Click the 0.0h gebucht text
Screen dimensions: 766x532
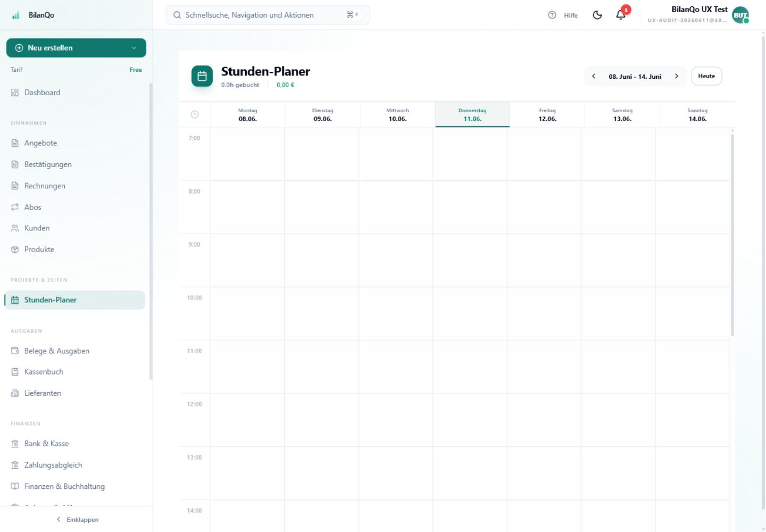pyautogui.click(x=240, y=85)
